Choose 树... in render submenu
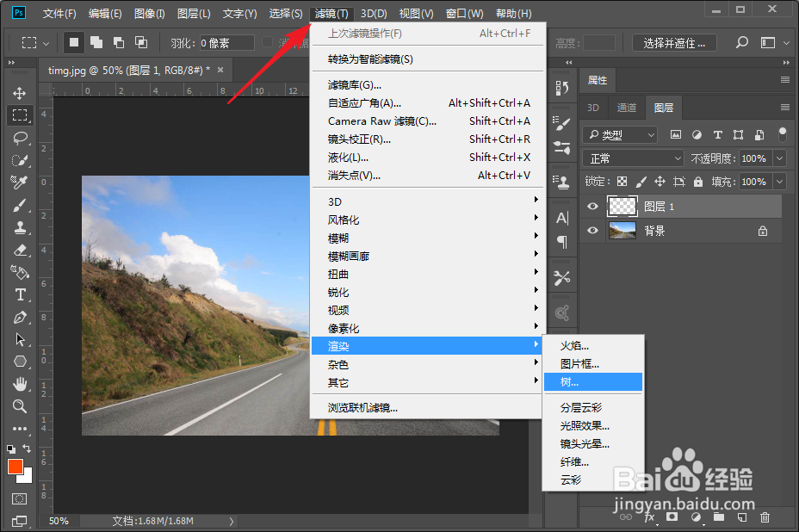799x532 pixels. [593, 381]
